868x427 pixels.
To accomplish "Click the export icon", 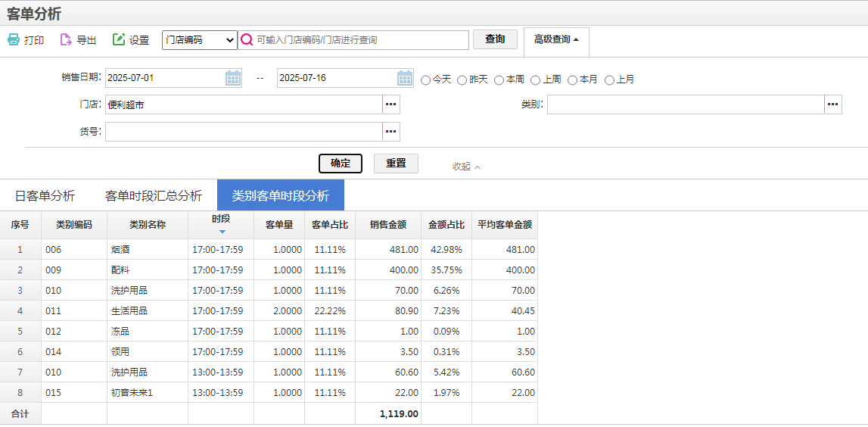I will (x=66, y=39).
